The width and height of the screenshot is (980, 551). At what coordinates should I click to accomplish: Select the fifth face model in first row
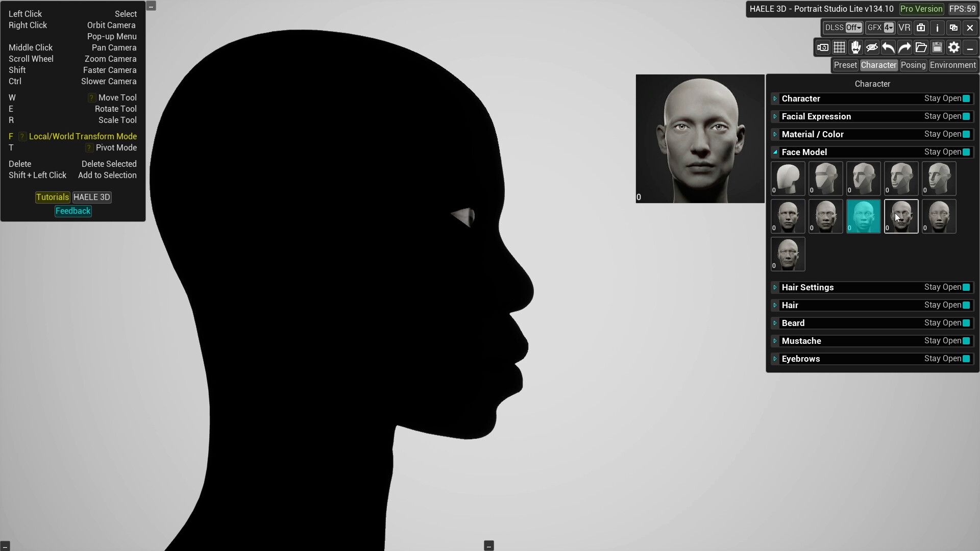(x=939, y=179)
